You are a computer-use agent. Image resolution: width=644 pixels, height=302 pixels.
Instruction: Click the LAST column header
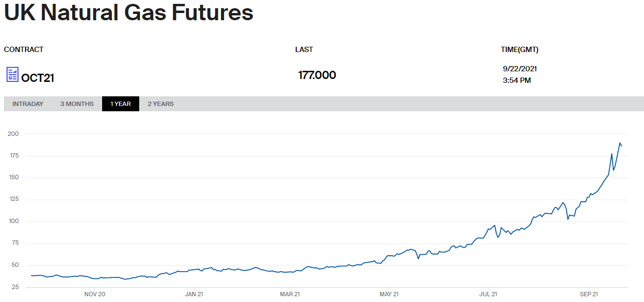coord(304,50)
